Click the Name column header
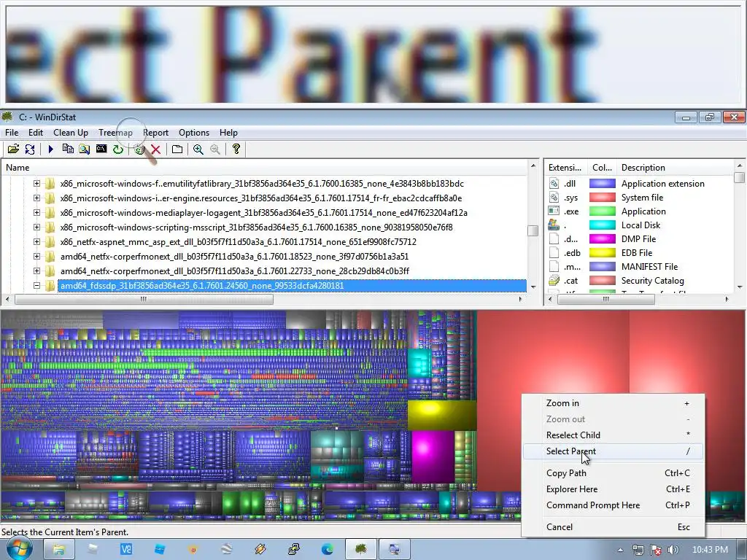The width and height of the screenshot is (747, 560). point(264,168)
